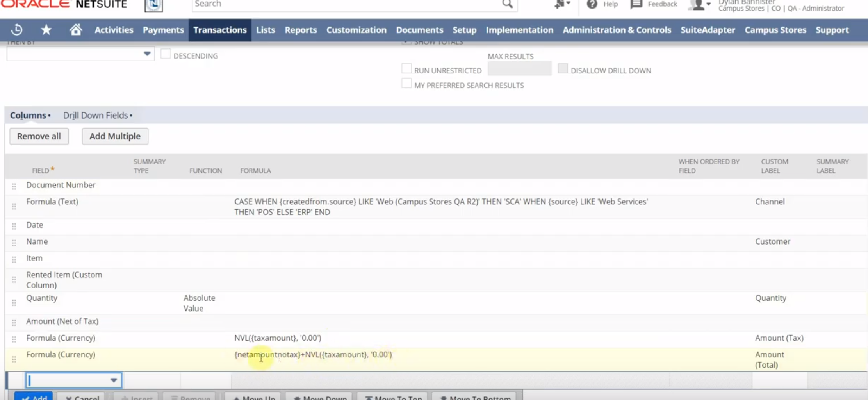The height and width of the screenshot is (400, 868).
Task: Click the home icon in navigation bar
Action: (x=76, y=30)
